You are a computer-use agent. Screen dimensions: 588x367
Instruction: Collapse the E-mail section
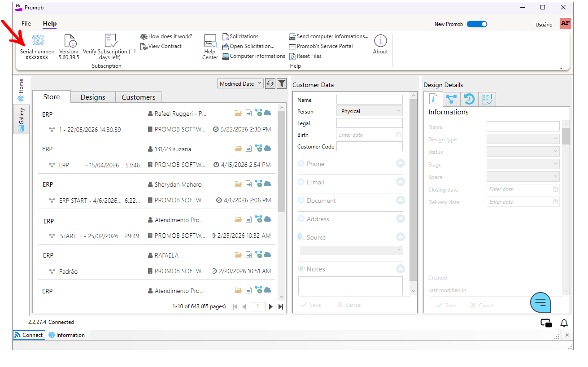401,182
